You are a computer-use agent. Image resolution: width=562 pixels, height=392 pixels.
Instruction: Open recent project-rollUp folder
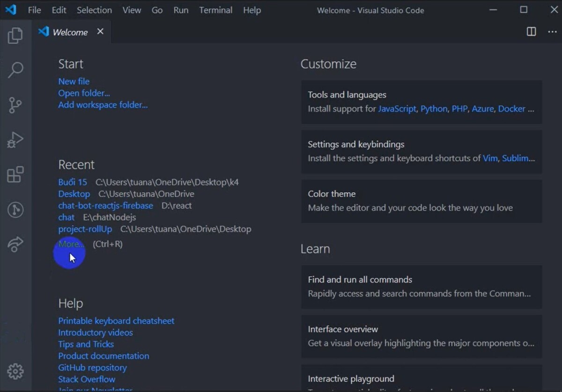tap(85, 229)
